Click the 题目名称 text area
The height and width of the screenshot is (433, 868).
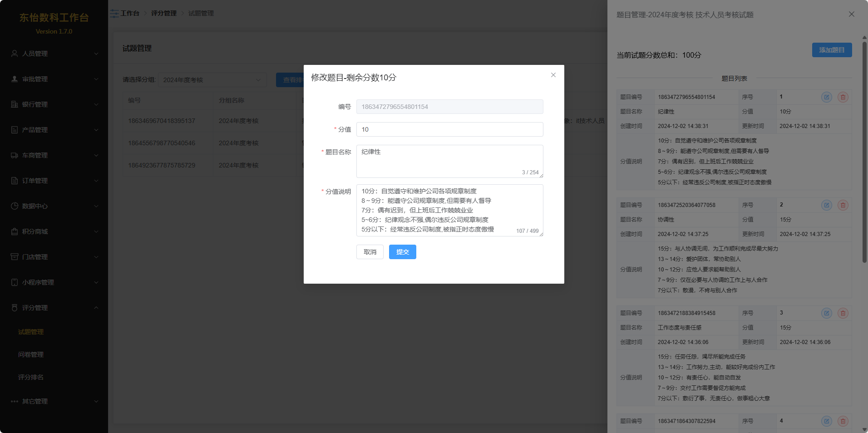tap(449, 161)
